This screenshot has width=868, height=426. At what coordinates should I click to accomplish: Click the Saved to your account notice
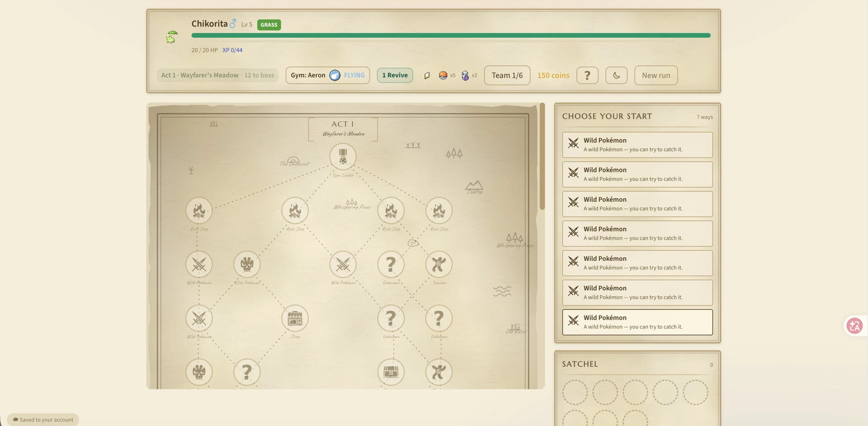pos(43,420)
